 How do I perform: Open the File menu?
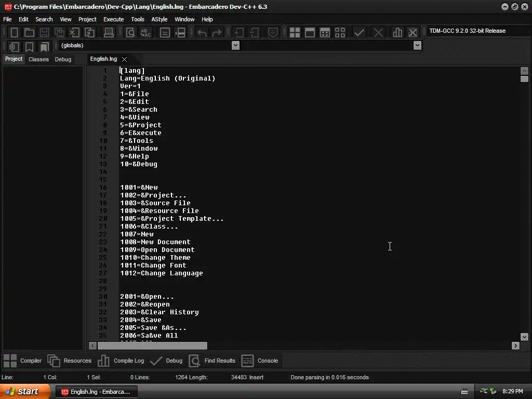coord(7,19)
